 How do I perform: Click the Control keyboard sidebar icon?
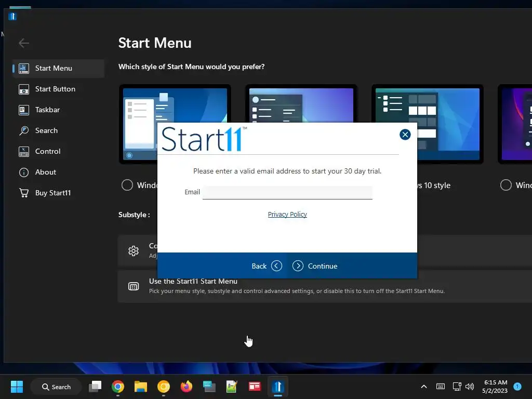click(24, 151)
